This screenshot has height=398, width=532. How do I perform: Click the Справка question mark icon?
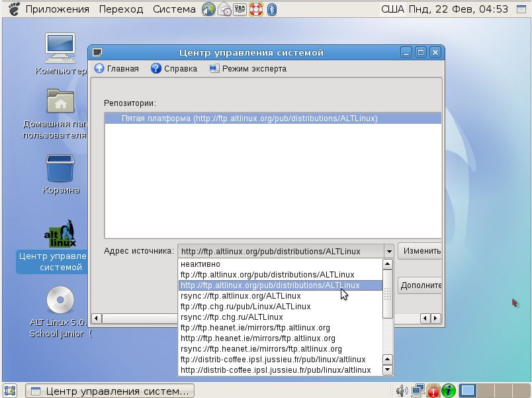155,68
